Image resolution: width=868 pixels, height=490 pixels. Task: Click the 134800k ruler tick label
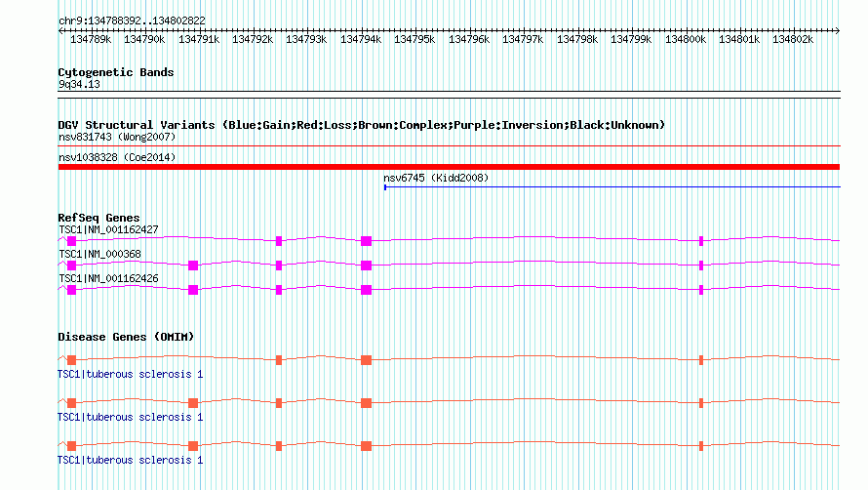point(686,39)
